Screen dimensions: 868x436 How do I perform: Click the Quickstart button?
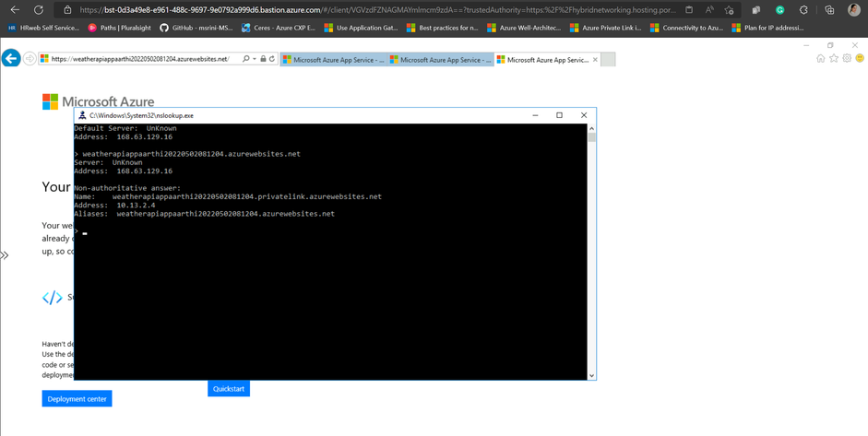click(x=229, y=388)
